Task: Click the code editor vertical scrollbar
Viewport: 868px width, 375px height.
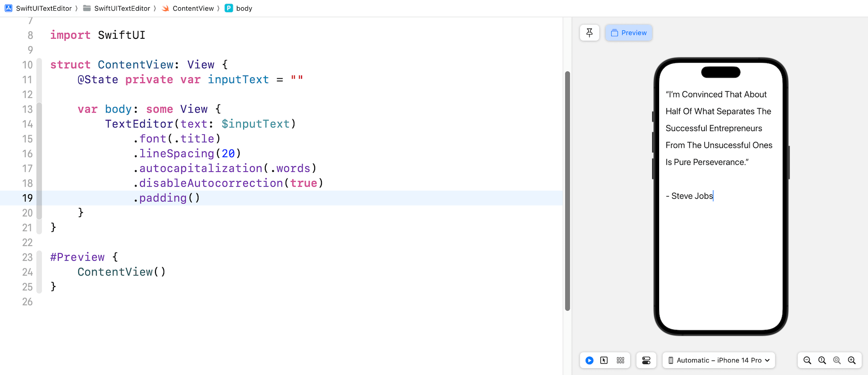Action: [x=567, y=191]
